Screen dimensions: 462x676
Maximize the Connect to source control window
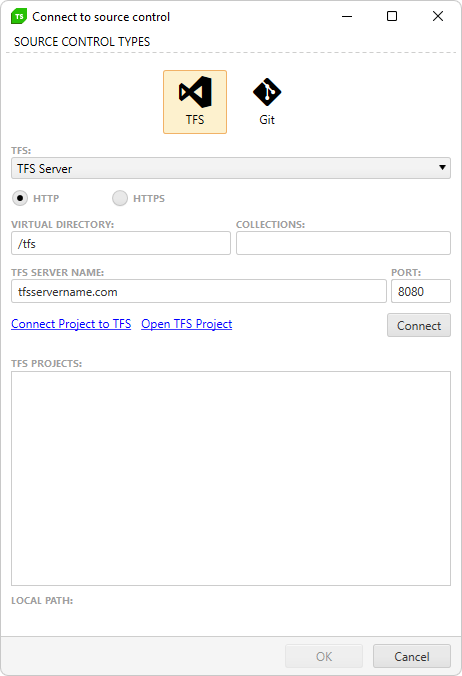(392, 16)
